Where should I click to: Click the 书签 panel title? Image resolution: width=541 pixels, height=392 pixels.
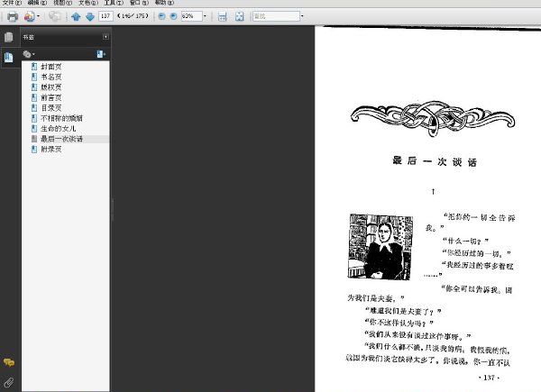28,37
